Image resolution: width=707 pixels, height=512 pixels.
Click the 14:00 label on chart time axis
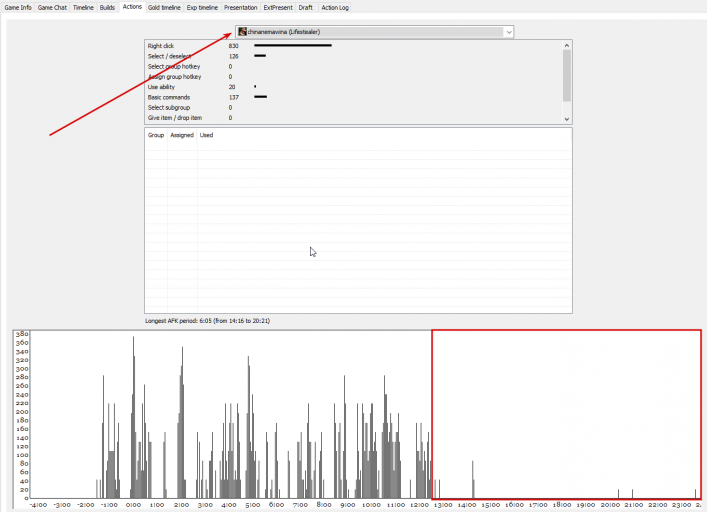click(x=467, y=505)
